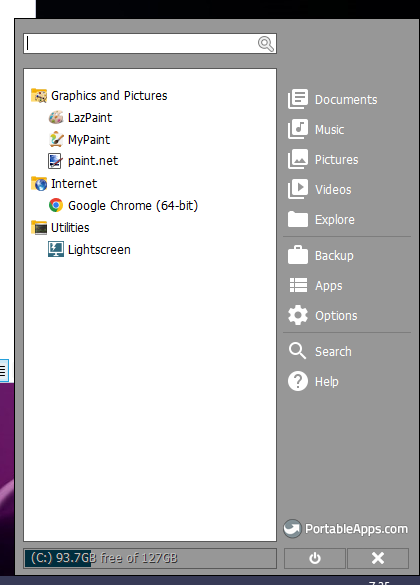Image resolution: width=420 pixels, height=585 pixels.
Task: Select the Videos menu entry text
Action: [333, 190]
